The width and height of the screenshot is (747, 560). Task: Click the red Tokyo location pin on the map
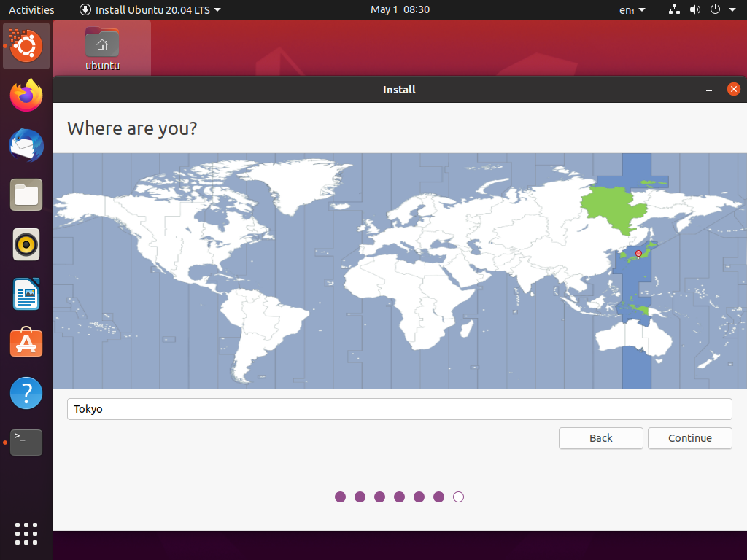(x=638, y=253)
